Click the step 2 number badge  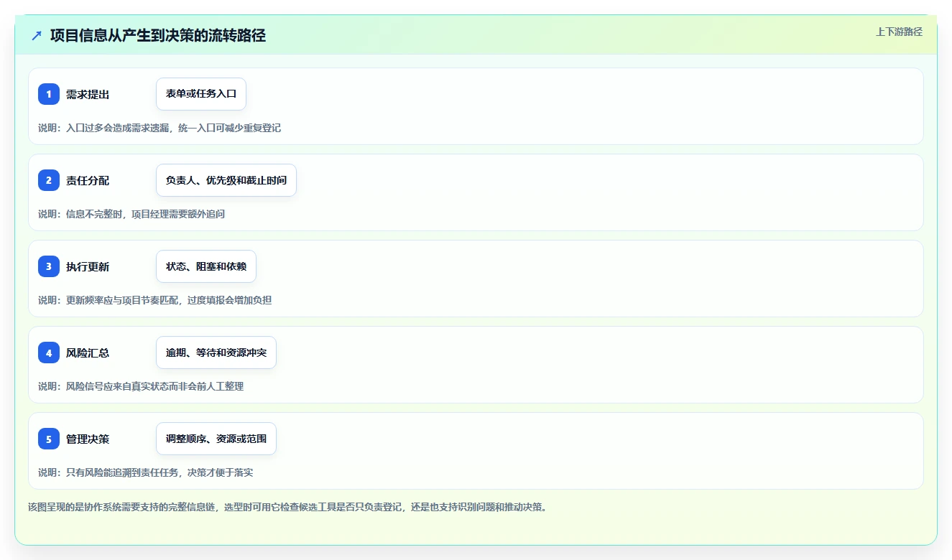49,180
